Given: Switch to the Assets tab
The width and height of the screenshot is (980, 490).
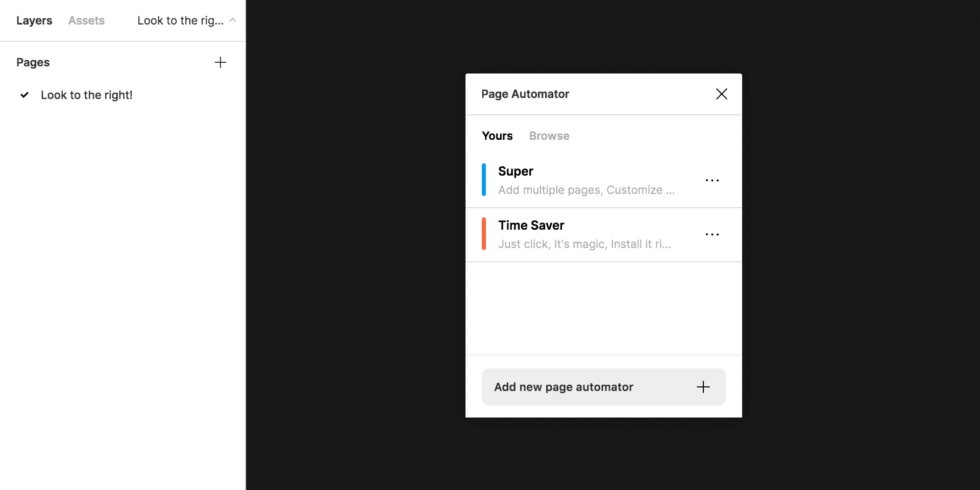Looking at the screenshot, I should pos(86,20).
